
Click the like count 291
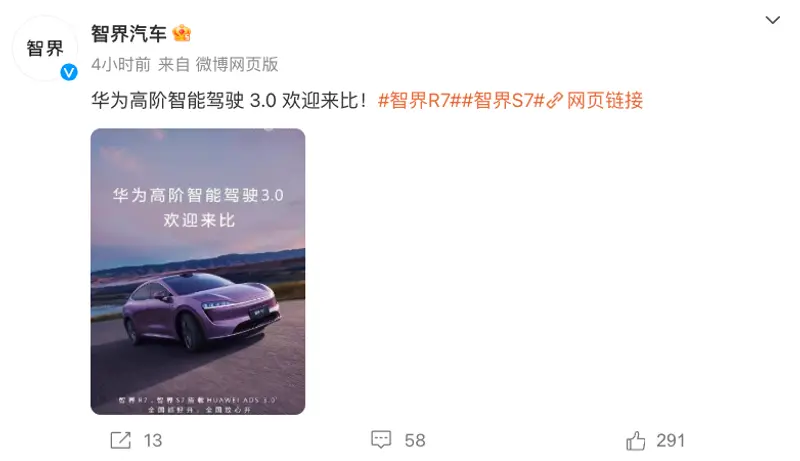point(670,440)
